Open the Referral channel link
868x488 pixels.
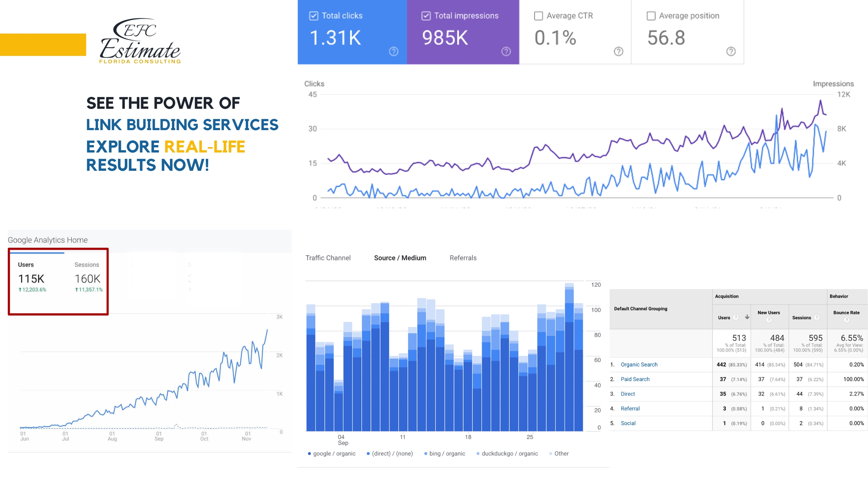coord(630,409)
